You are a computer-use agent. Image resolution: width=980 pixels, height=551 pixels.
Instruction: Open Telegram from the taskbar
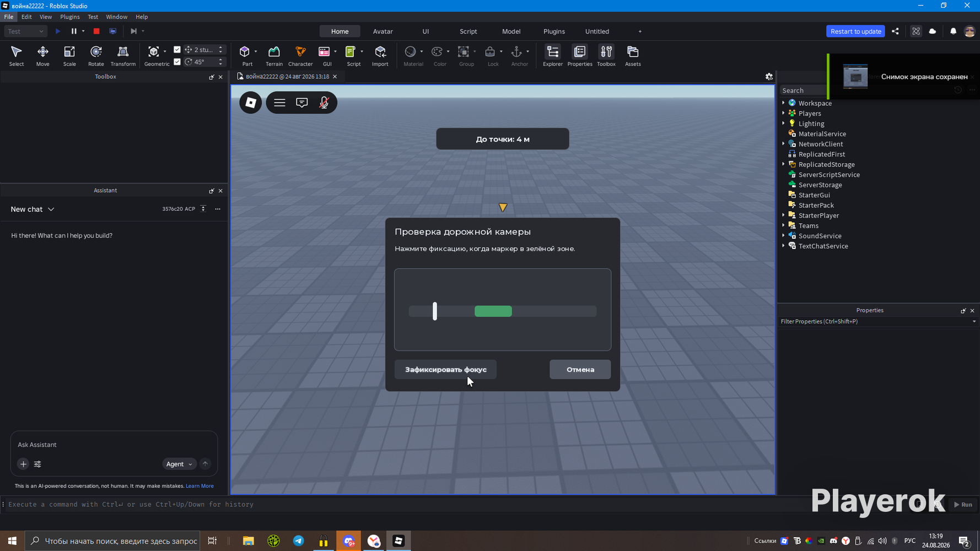click(x=299, y=541)
